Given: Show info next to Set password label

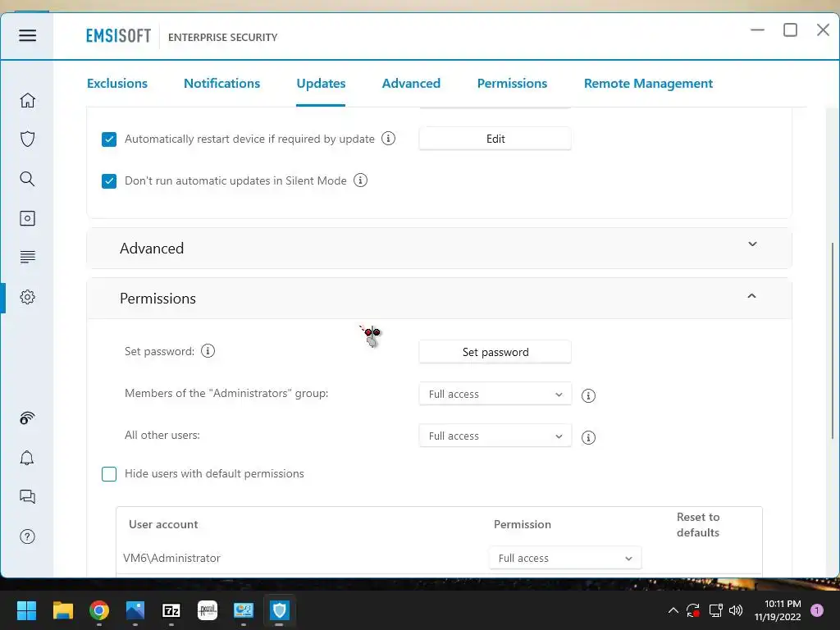Looking at the screenshot, I should coord(208,351).
